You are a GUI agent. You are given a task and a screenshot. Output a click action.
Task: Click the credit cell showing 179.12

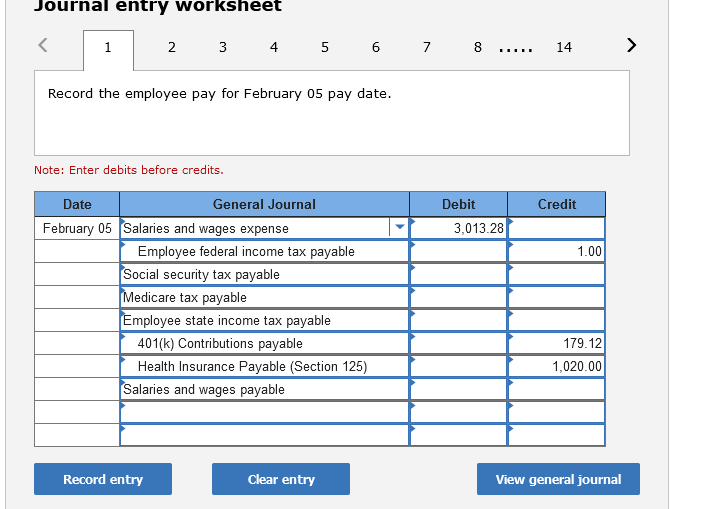(x=557, y=343)
